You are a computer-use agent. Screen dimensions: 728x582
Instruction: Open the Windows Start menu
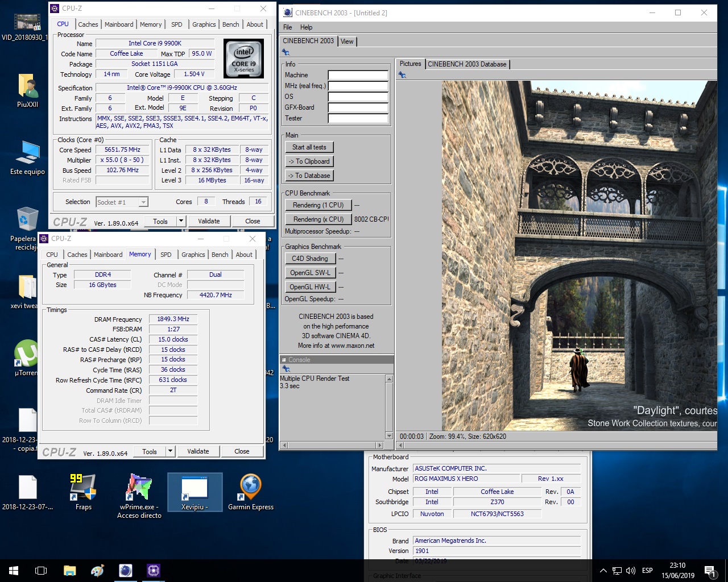[x=14, y=570]
